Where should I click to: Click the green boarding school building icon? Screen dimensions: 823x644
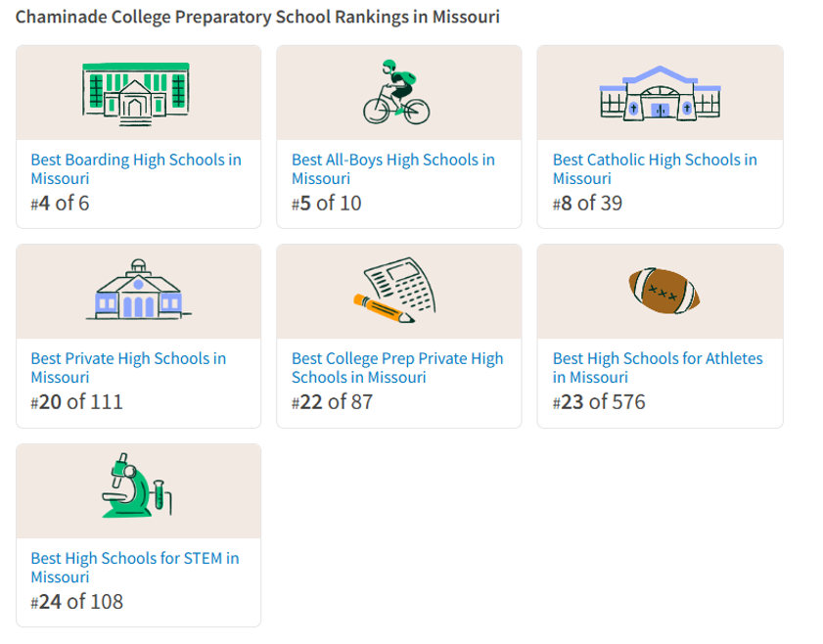pyautogui.click(x=137, y=93)
